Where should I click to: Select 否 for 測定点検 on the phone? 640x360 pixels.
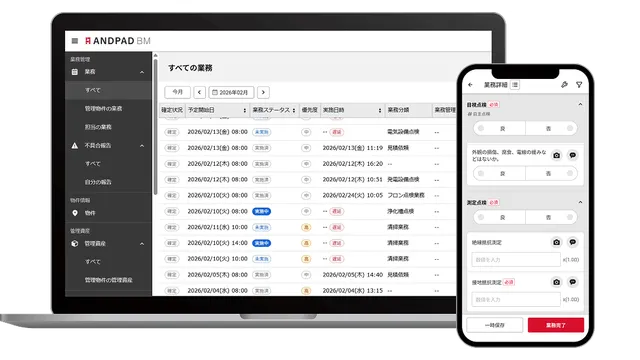551,217
